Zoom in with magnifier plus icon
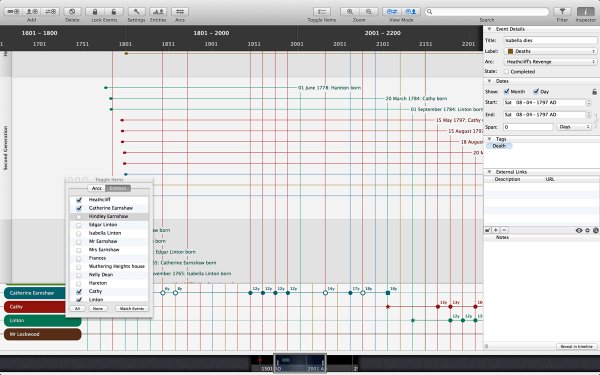 (x=350, y=12)
